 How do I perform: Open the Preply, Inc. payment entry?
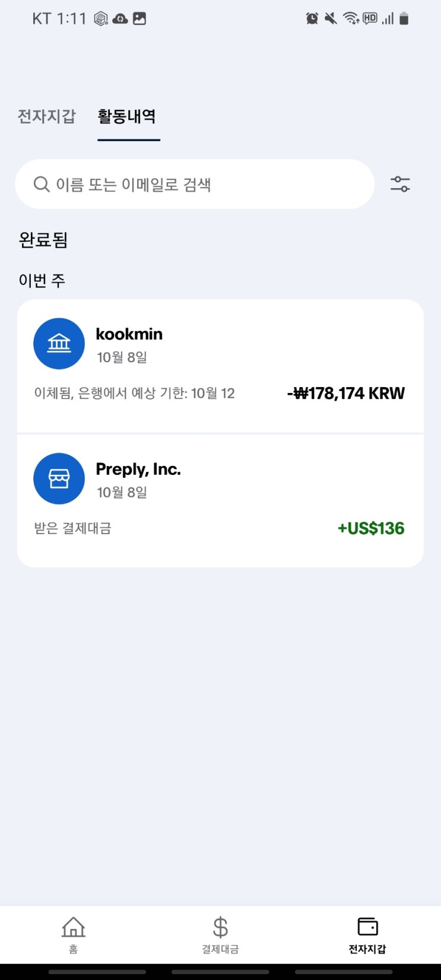pyautogui.click(x=220, y=500)
